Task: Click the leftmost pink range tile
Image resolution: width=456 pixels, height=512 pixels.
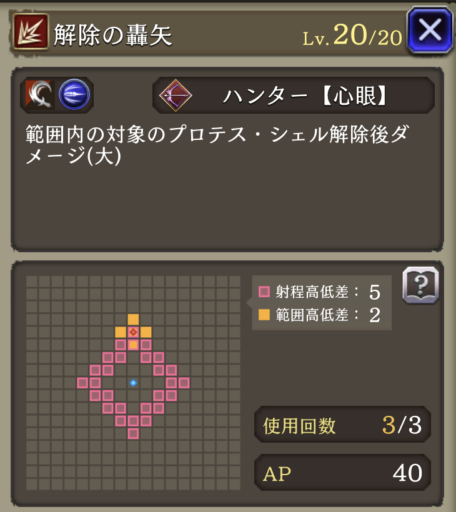Action: point(83,383)
